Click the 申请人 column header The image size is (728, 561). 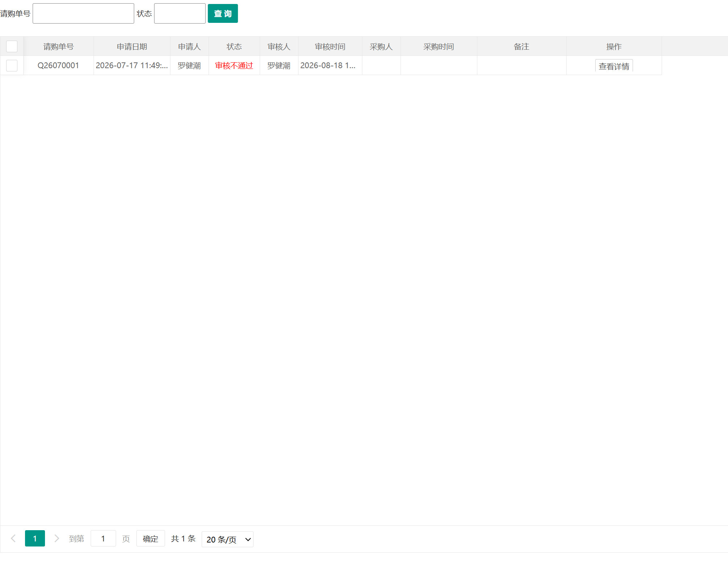click(x=189, y=46)
